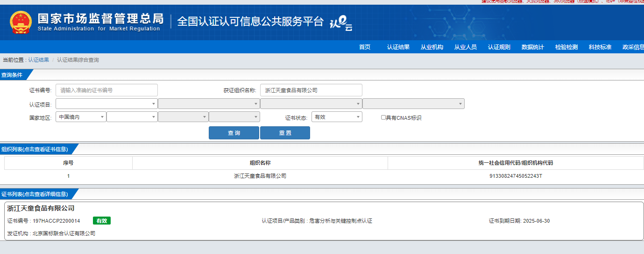Open the third 认证项目 dropdown
This screenshot has width=644, height=254.
311,103
